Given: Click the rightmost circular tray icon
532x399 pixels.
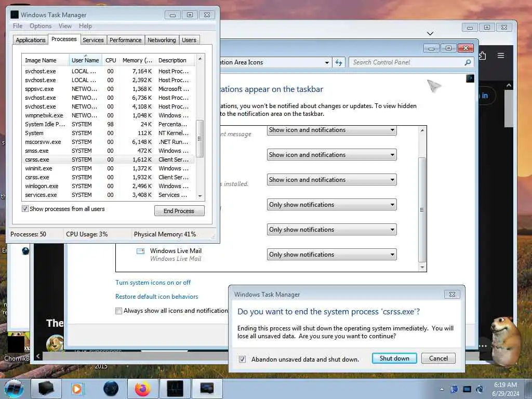Looking at the screenshot, I should tap(480, 389).
